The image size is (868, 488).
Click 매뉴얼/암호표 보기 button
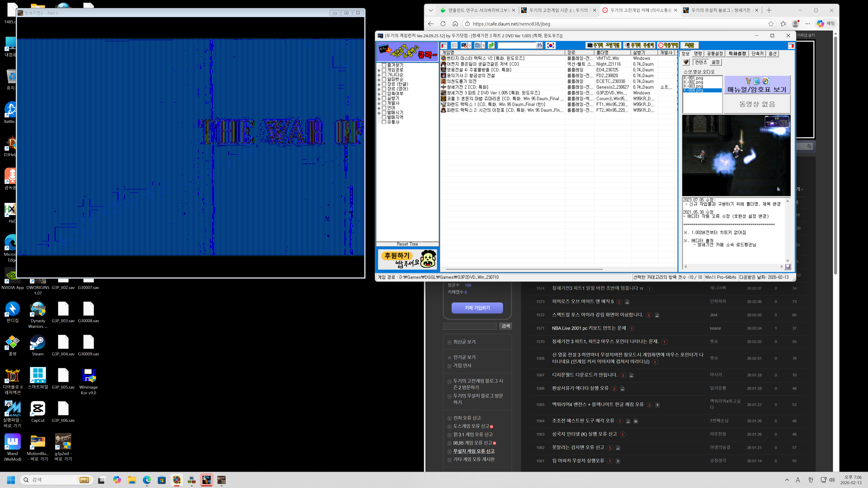coord(757,85)
